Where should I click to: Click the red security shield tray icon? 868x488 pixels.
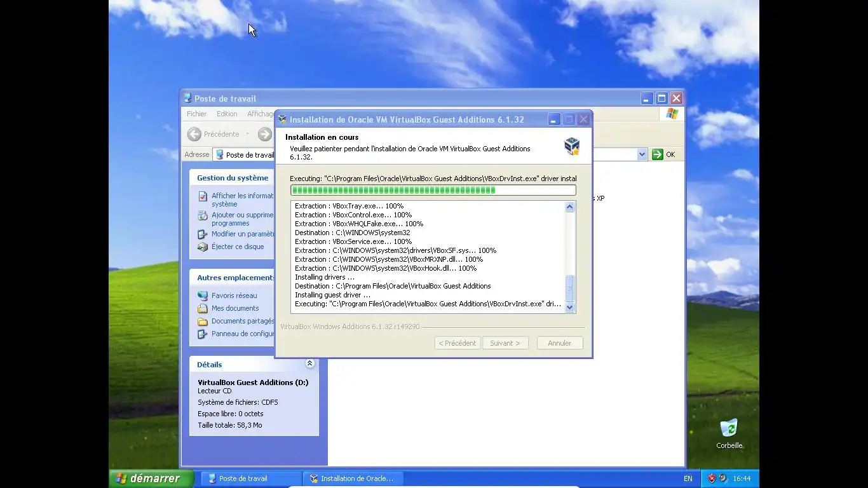tap(712, 478)
